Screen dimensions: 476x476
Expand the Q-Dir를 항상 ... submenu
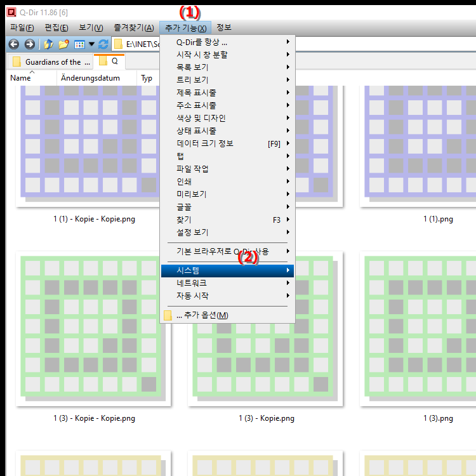(227, 42)
